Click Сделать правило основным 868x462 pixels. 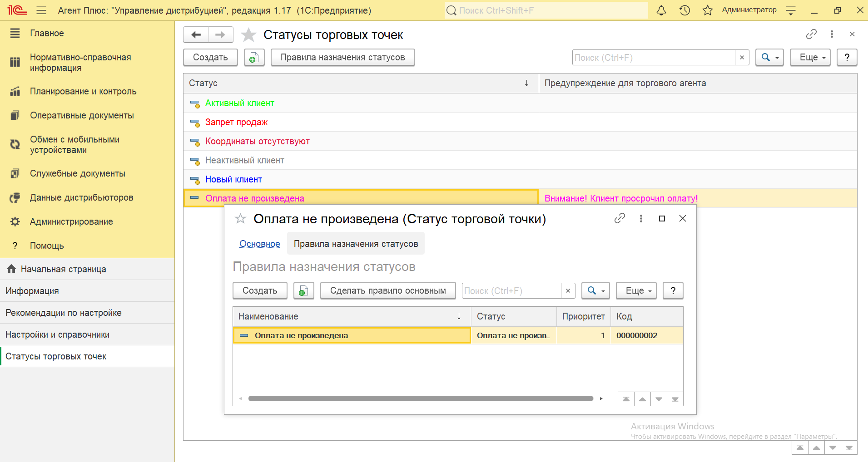[x=388, y=290]
